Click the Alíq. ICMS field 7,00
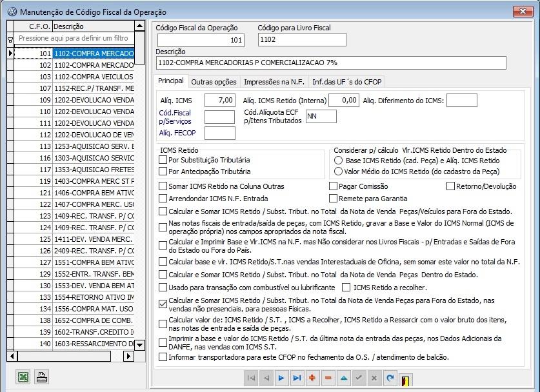The image size is (540, 392). click(x=220, y=100)
